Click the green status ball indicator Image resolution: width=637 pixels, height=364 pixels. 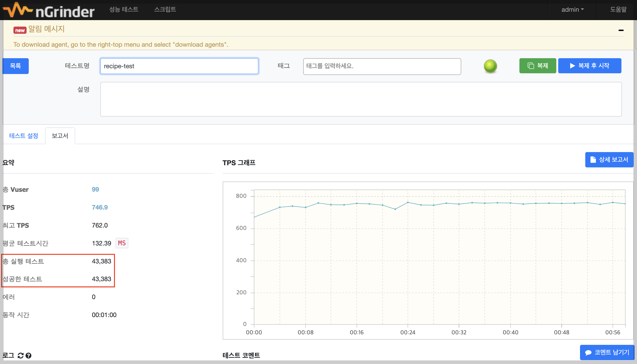(490, 66)
